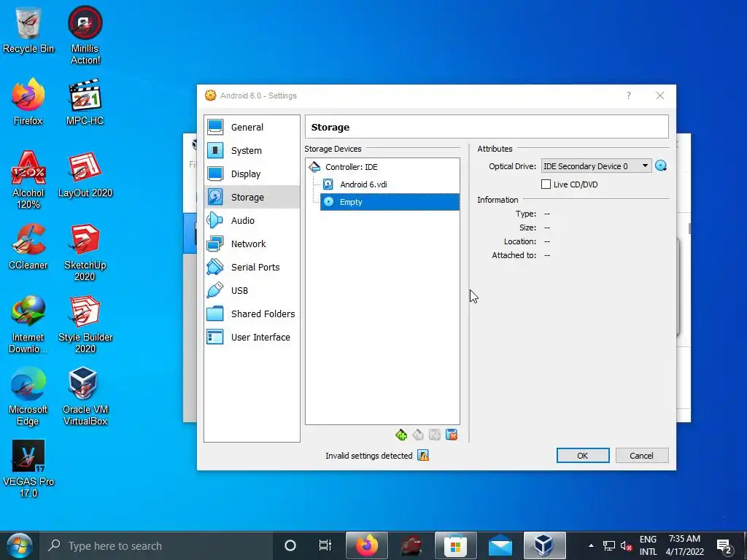Select the Style Builder 2020 desktop icon
747x560 pixels.
coord(85,324)
